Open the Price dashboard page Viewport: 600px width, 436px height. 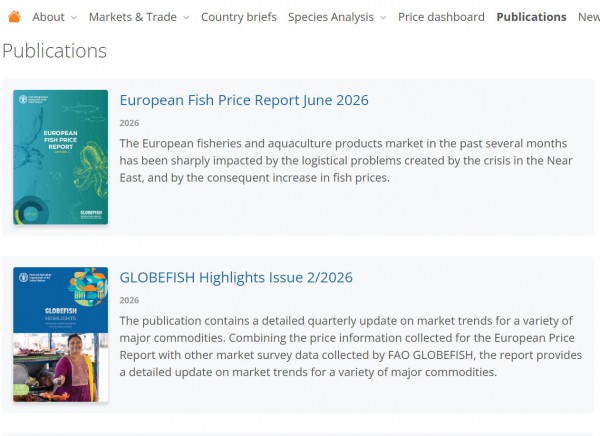pos(441,17)
